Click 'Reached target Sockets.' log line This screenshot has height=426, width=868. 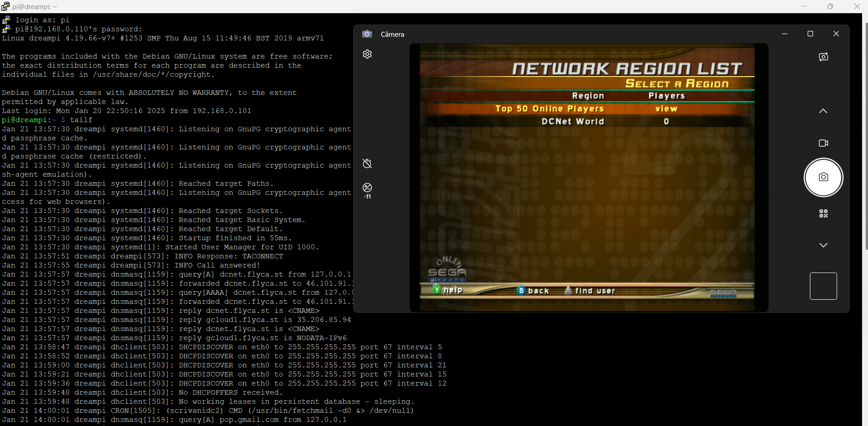(x=143, y=211)
